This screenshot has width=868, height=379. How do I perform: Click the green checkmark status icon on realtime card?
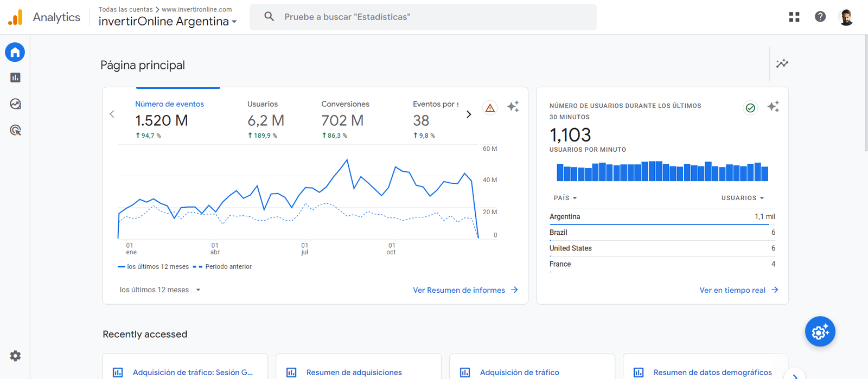[750, 108]
